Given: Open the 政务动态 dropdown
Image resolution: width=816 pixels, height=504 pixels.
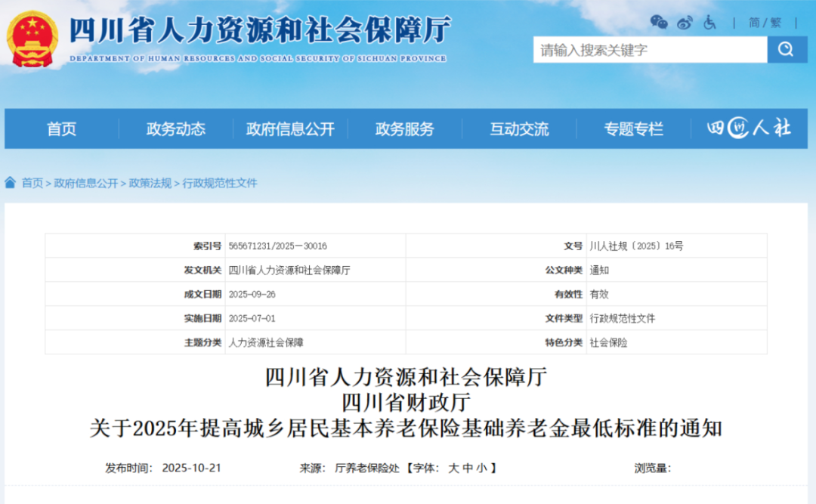Looking at the screenshot, I should (175, 128).
